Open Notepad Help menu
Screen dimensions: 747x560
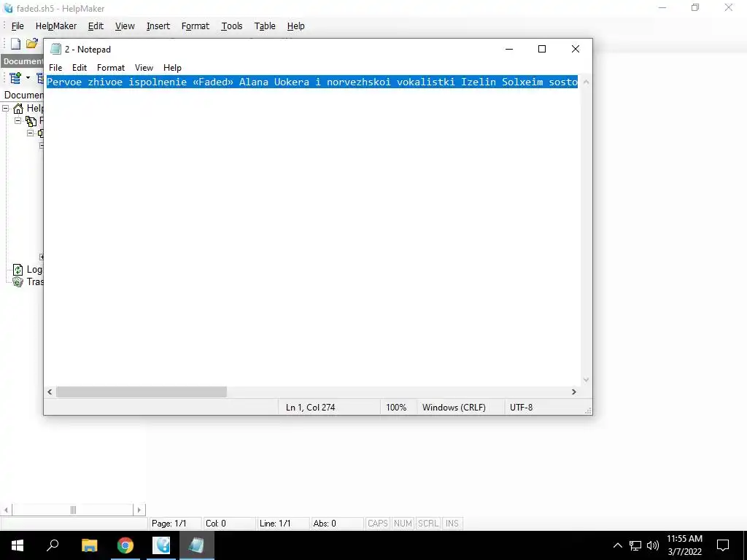(172, 68)
